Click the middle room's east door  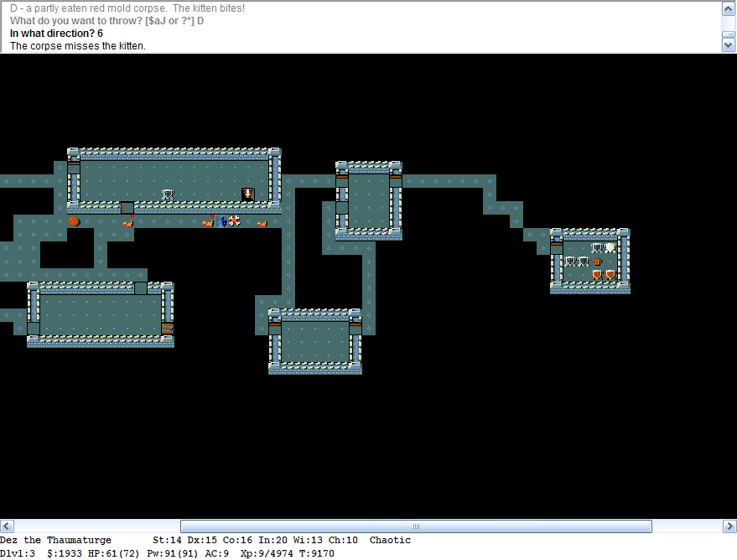(x=396, y=181)
